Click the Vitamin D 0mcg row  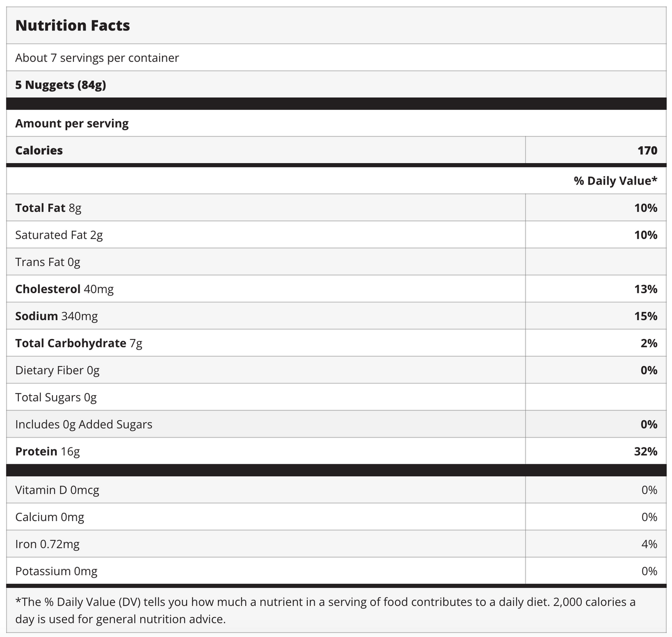point(336,490)
